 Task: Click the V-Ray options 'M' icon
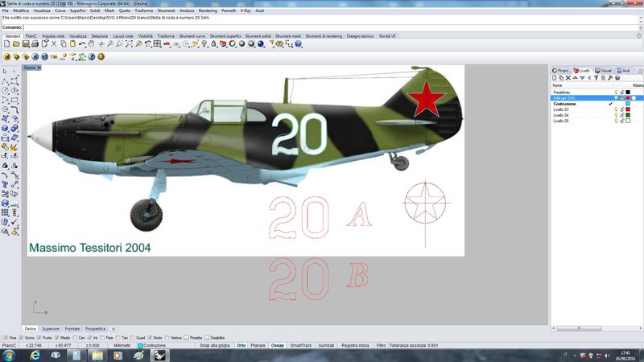coord(7,57)
